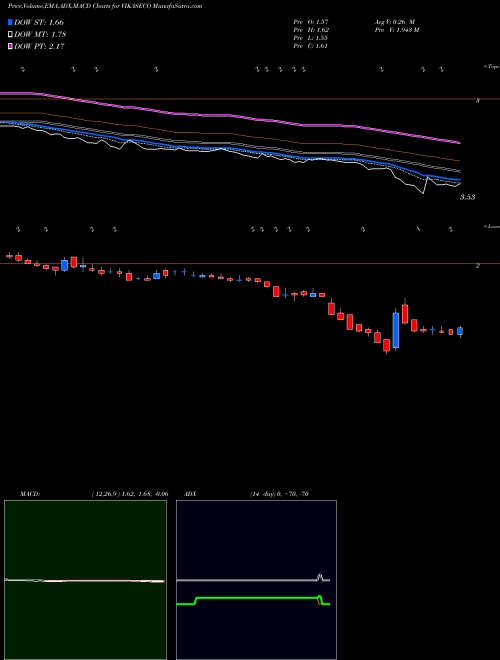Click the 'Avg V: 0.26 M' volume text
This screenshot has width=500, height=660.
[395, 21]
